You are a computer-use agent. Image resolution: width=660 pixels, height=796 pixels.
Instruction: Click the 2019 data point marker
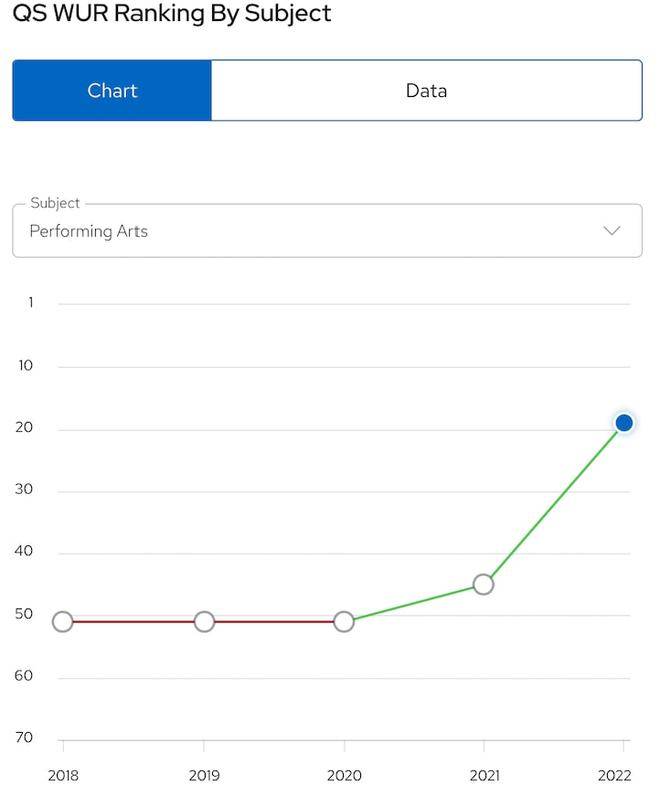tap(204, 621)
